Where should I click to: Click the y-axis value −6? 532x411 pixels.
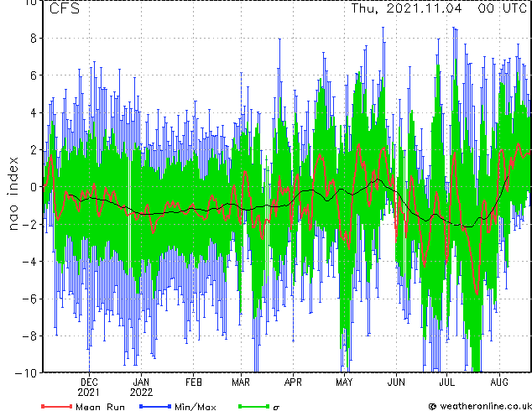[x=29, y=299]
